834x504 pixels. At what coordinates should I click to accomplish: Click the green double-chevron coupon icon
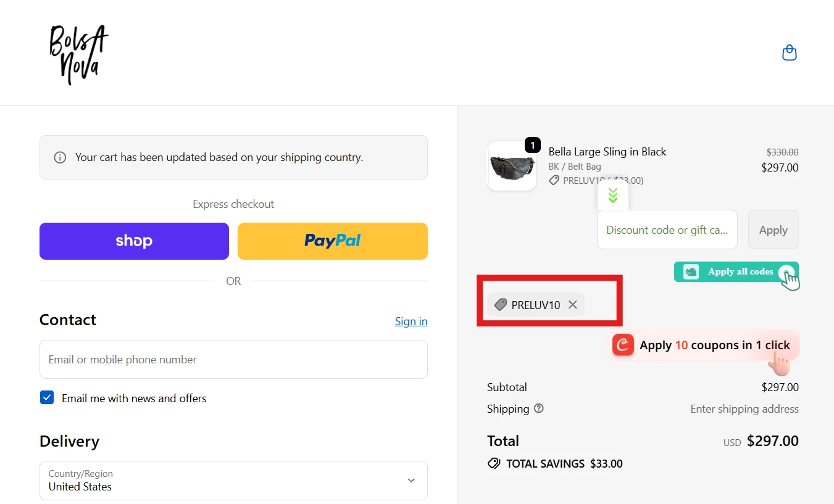(x=612, y=196)
